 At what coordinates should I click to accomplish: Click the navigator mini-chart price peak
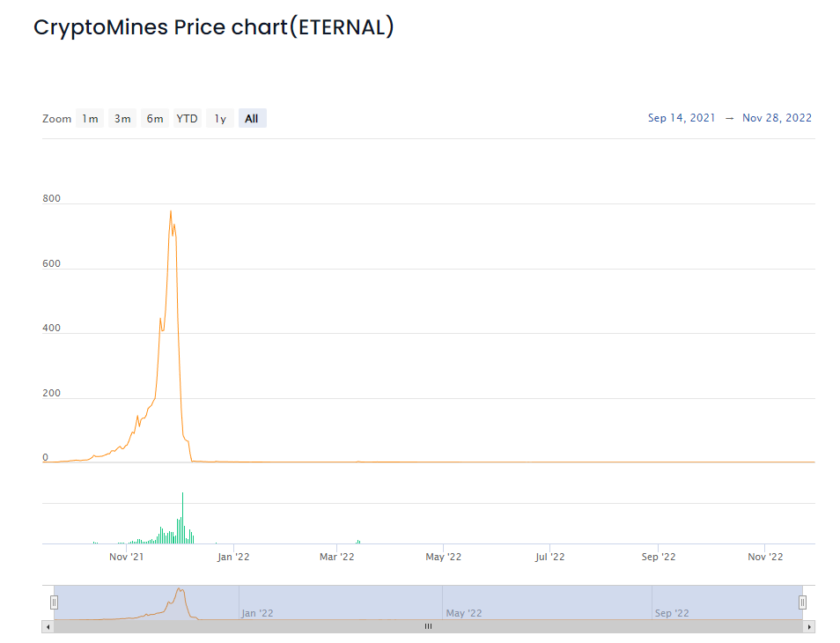tap(180, 590)
